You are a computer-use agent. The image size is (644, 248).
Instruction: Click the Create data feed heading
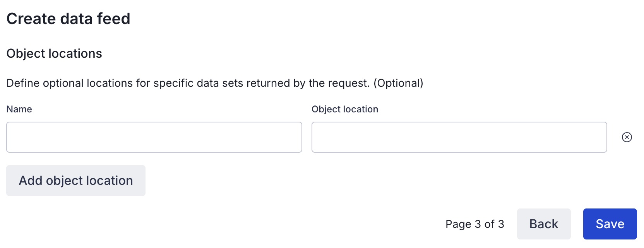pos(69,19)
